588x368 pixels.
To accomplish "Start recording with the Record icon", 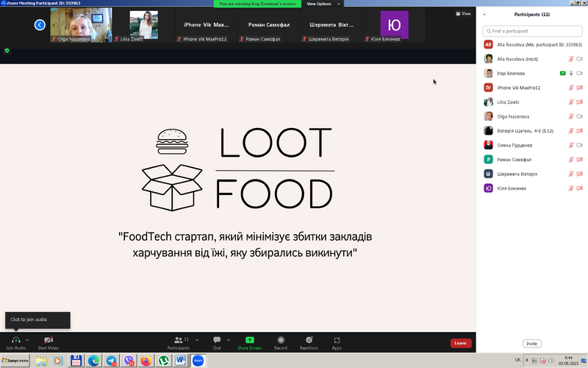I will point(281,340).
